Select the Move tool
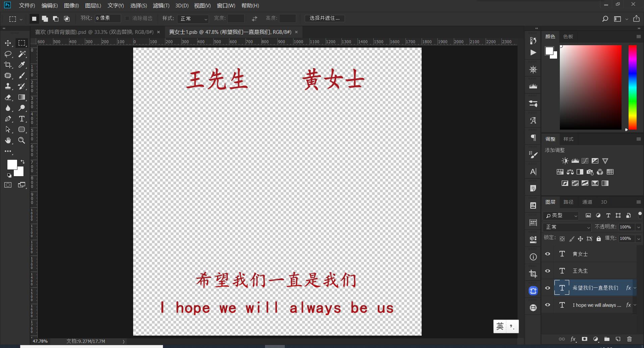This screenshot has width=644, height=348. click(x=8, y=43)
